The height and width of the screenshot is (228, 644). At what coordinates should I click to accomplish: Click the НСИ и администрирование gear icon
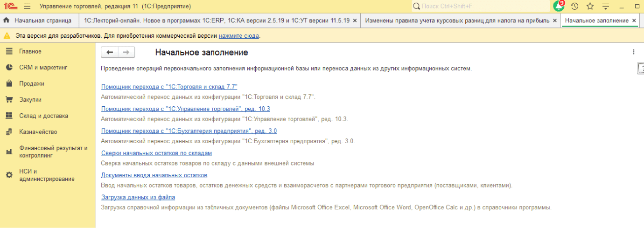click(9, 175)
